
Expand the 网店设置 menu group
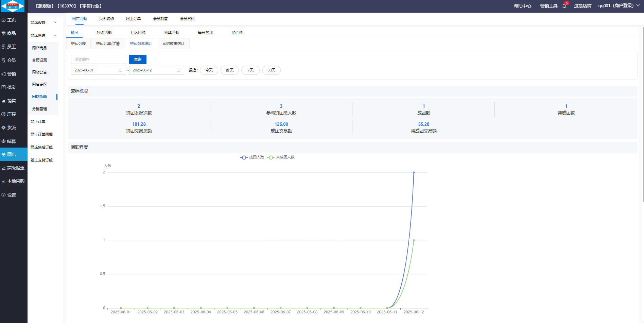[43, 22]
